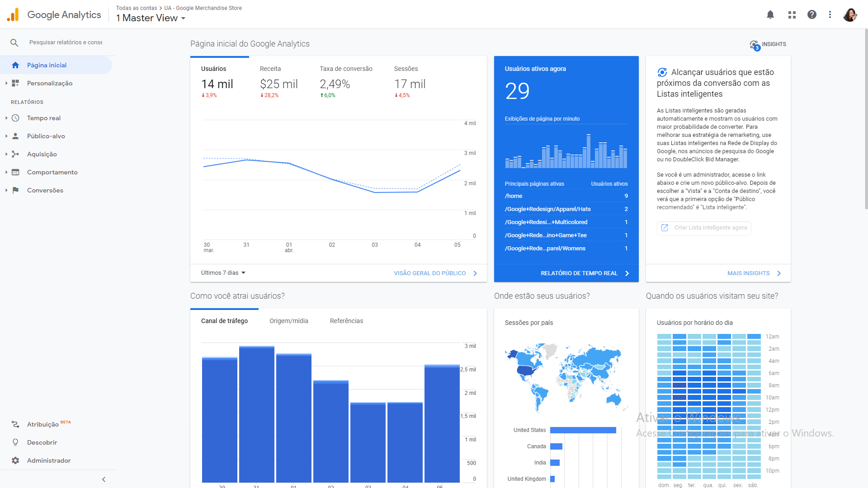
Task: Open the Últimos 7 dias date range dropdown
Action: [223, 273]
